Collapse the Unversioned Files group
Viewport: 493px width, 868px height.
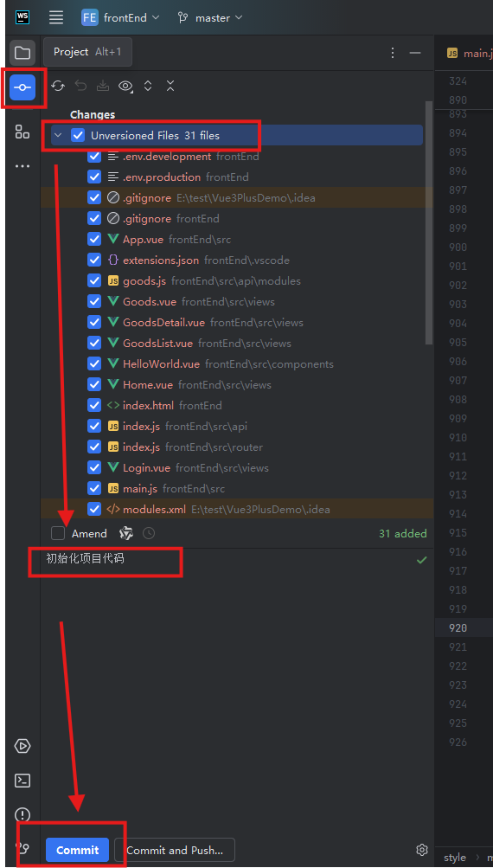click(x=58, y=135)
